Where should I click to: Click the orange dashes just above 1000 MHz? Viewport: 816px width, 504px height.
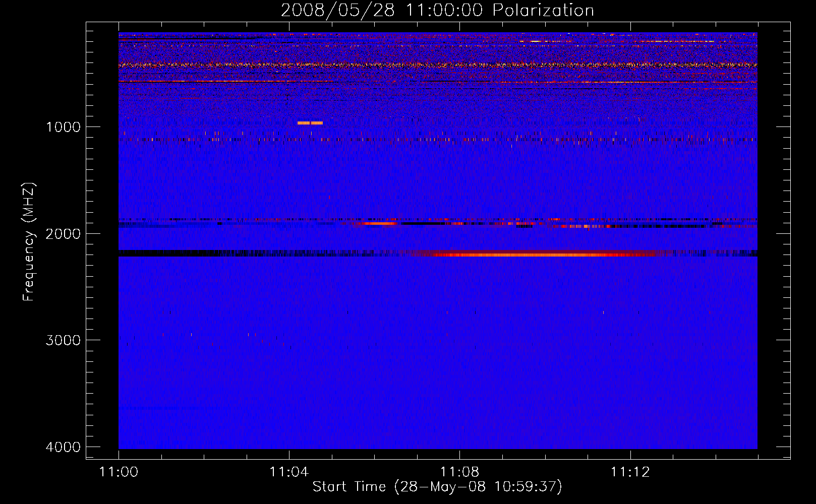click(310, 123)
